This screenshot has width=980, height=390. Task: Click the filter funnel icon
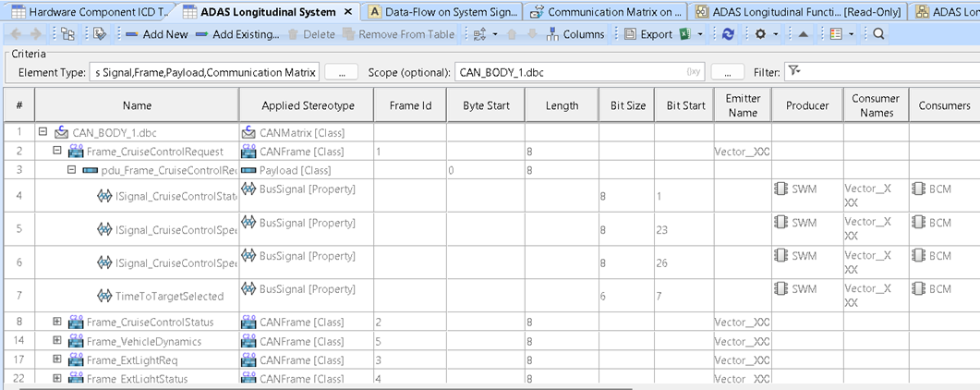(x=793, y=71)
